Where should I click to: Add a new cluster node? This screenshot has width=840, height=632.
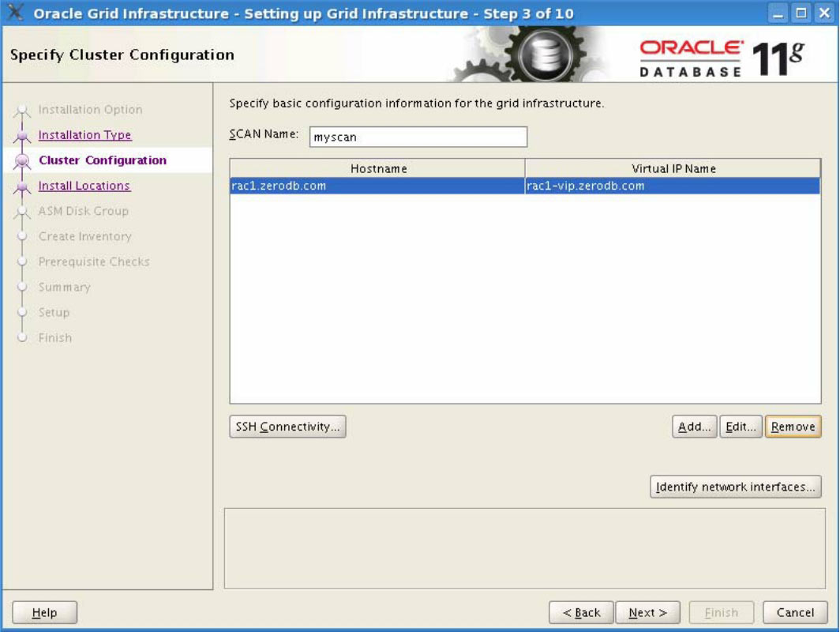[694, 427]
